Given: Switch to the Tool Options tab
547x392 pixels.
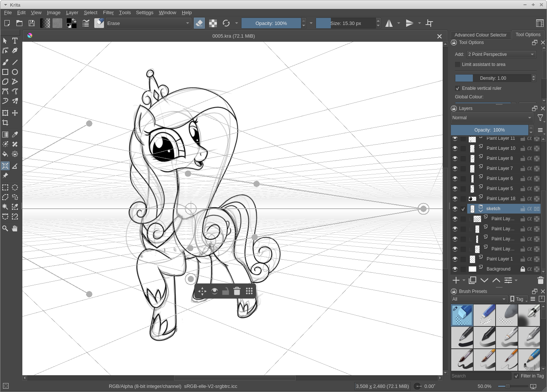Looking at the screenshot, I should point(528,35).
